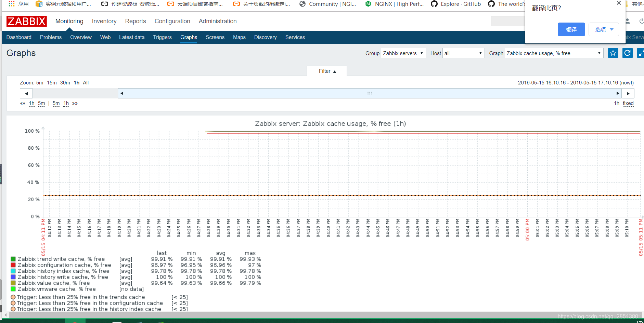
Task: Add graph to favourites star icon
Action: click(613, 53)
